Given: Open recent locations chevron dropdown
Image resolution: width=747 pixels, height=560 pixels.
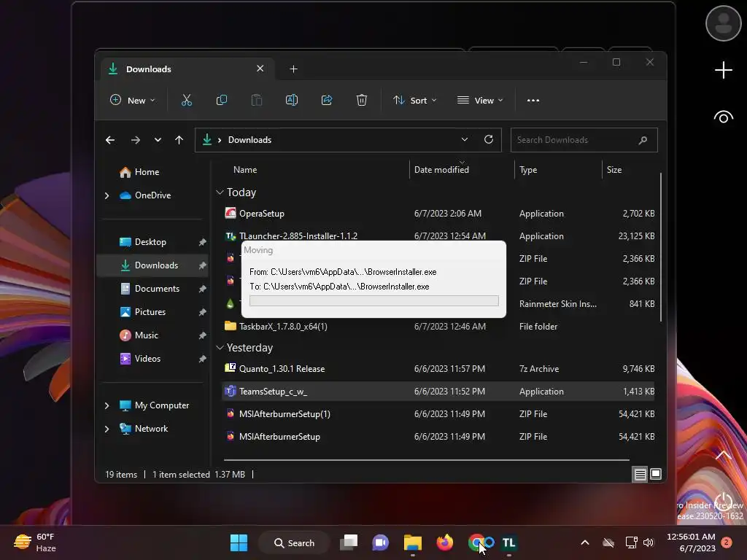Looking at the screenshot, I should [x=158, y=140].
